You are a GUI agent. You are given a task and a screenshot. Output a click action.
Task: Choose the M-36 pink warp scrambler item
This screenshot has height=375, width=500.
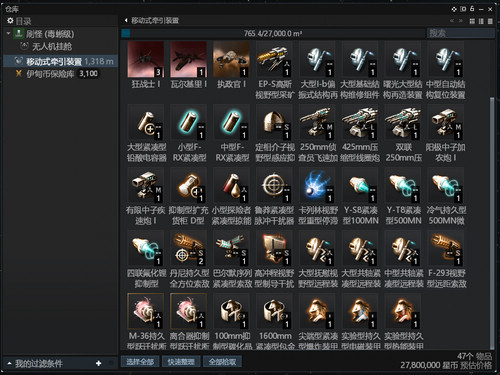pyautogui.click(x=146, y=311)
